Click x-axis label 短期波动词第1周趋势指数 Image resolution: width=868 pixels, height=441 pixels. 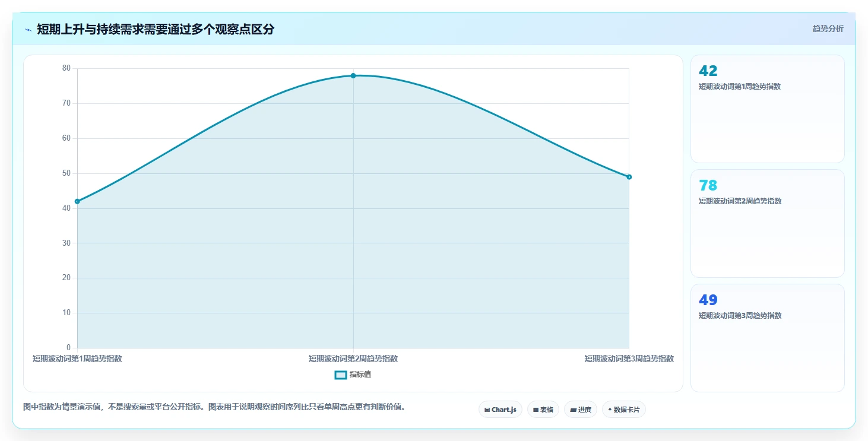(x=77, y=358)
